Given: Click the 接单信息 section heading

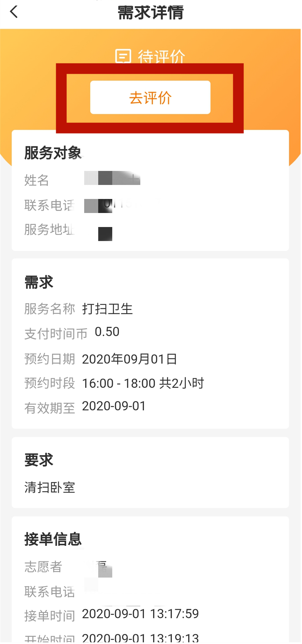Looking at the screenshot, I should tap(53, 539).
